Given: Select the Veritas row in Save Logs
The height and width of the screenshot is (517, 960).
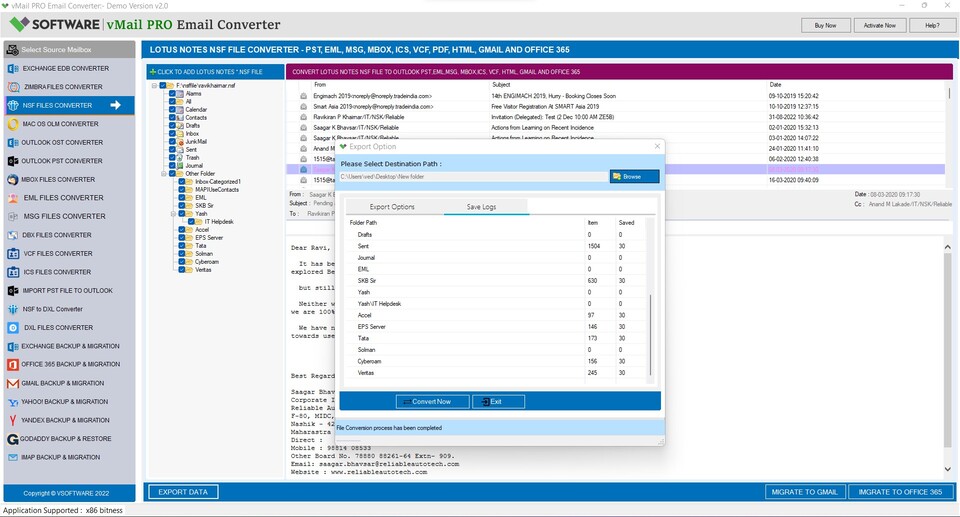Looking at the screenshot, I should click(495, 373).
